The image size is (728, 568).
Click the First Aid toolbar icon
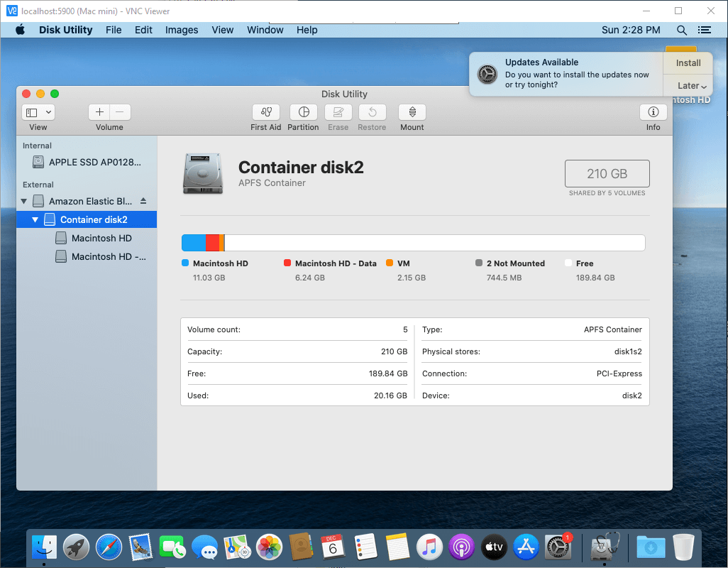[266, 112]
